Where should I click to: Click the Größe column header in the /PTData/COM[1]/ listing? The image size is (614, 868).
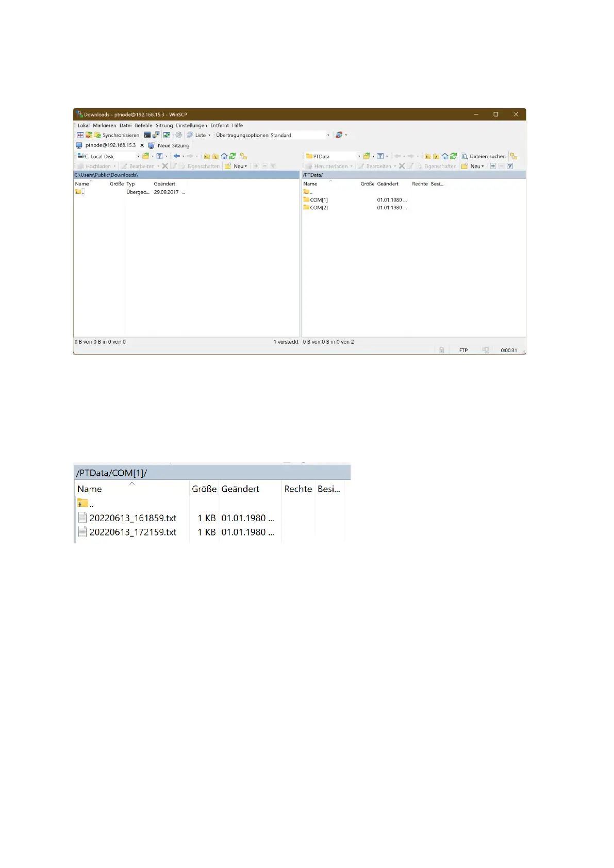pos(204,489)
